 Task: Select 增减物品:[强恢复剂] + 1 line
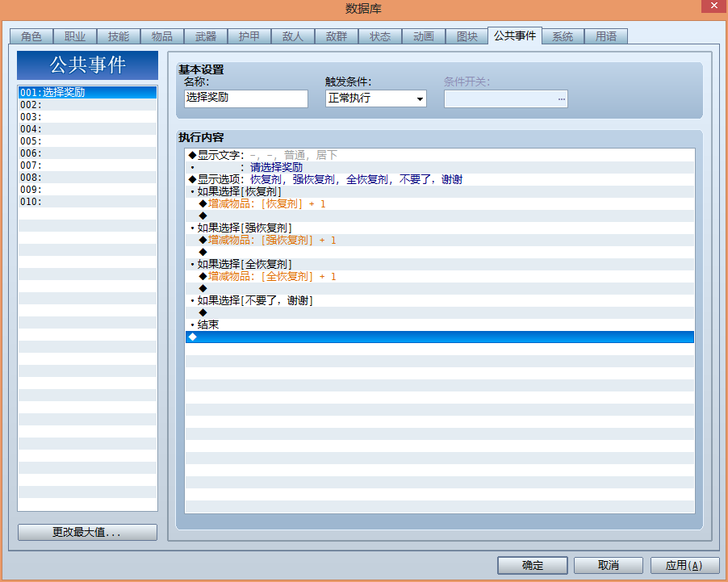tap(440, 240)
